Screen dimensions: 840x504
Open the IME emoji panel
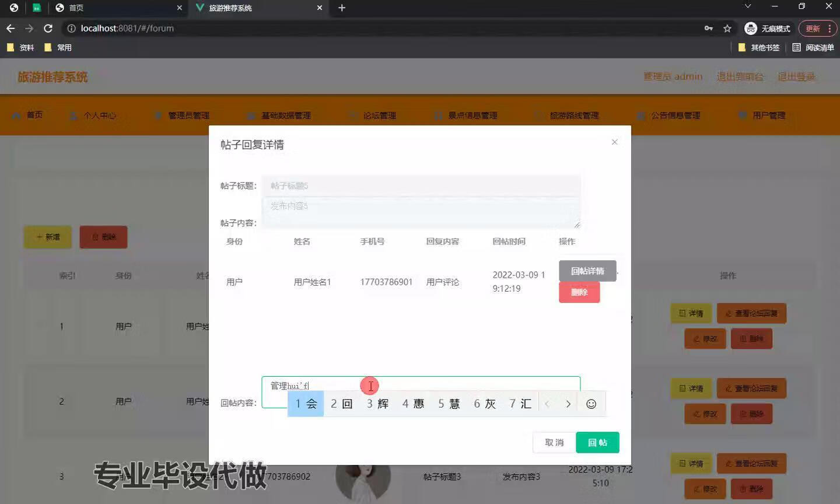point(591,404)
